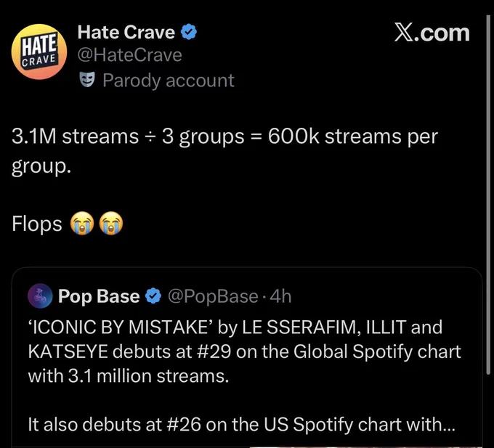Viewport: 494px width, 448px height.
Task: Click the Hate Crave blue verified badge
Action: 189,32
